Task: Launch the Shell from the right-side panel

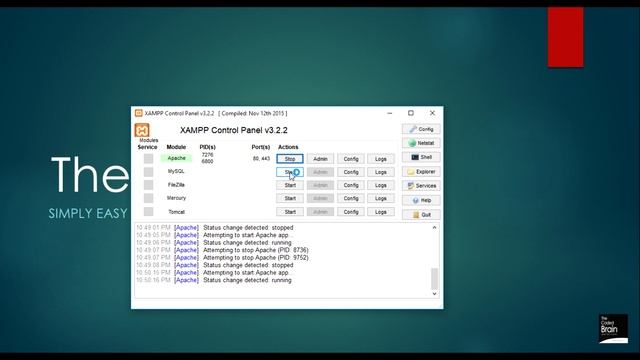Action: 421,157
